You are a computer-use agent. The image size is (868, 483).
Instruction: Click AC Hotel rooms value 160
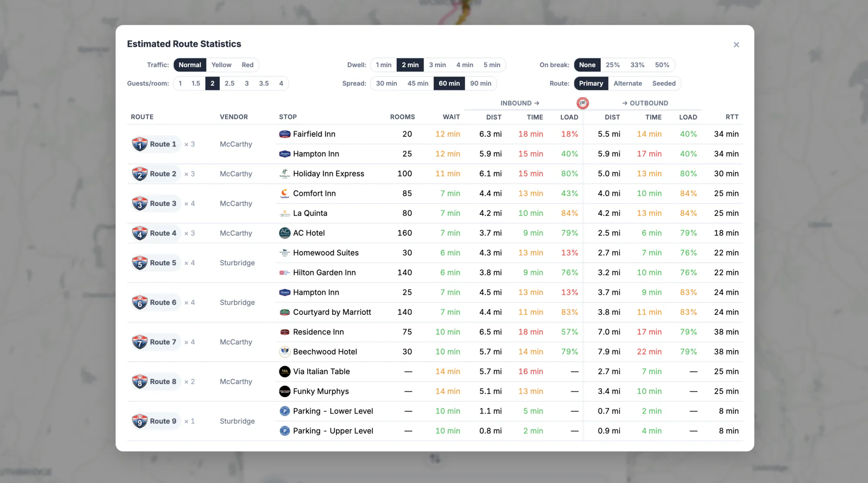click(404, 233)
